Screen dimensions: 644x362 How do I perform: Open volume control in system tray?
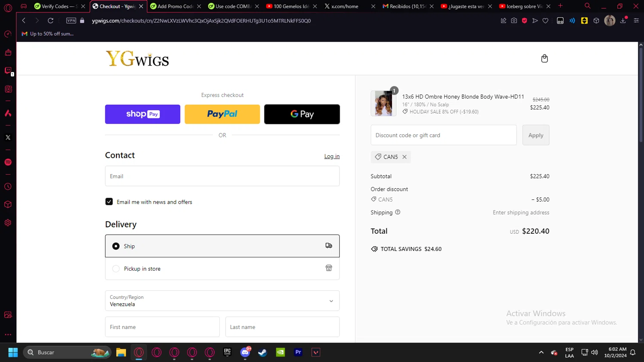coord(595,353)
